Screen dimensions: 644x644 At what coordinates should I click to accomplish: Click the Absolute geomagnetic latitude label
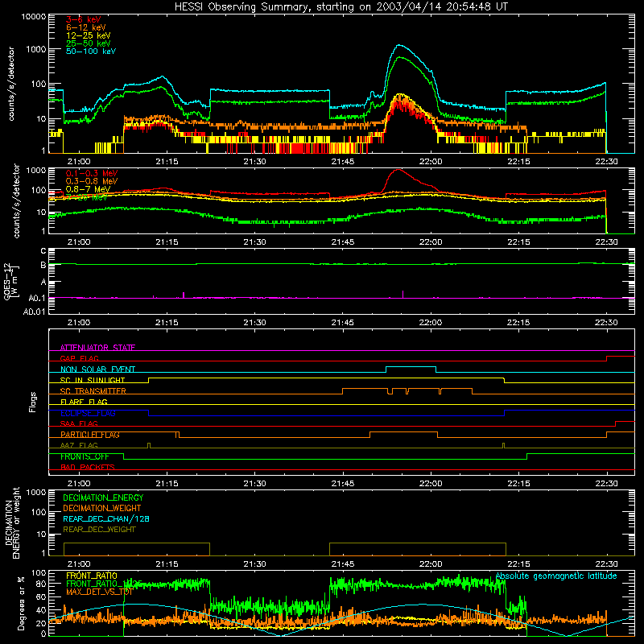click(x=556, y=576)
